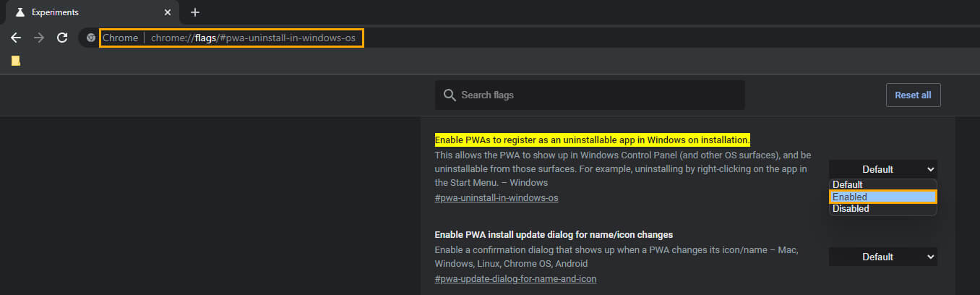The height and width of the screenshot is (295, 980).
Task: Go forward using the forward arrow
Action: pyautogui.click(x=39, y=38)
